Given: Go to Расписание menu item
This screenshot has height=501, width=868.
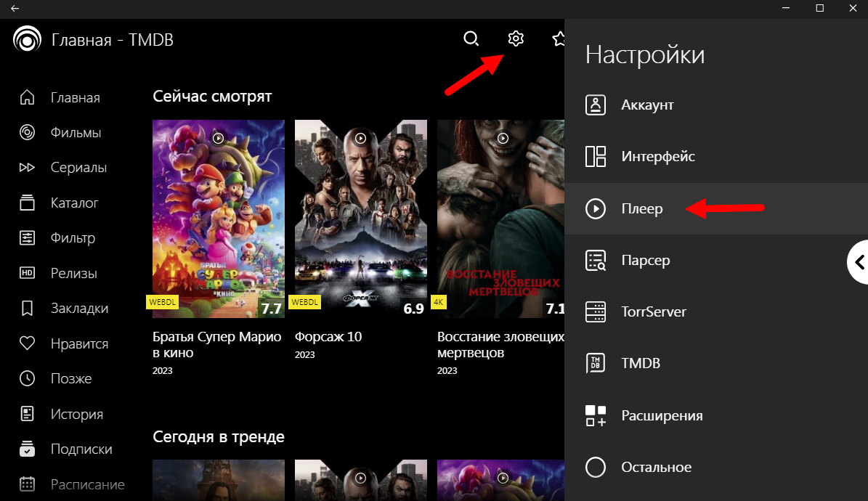Looking at the screenshot, I should tap(87, 484).
